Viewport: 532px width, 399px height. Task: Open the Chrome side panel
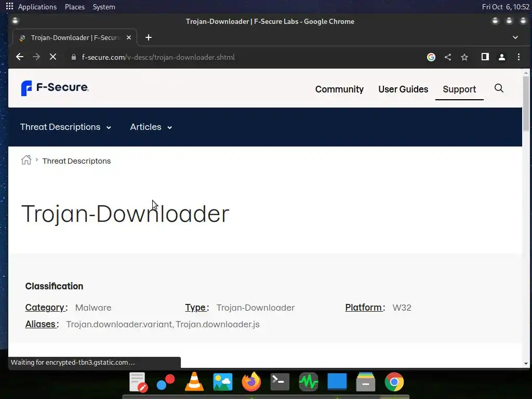pos(485,57)
